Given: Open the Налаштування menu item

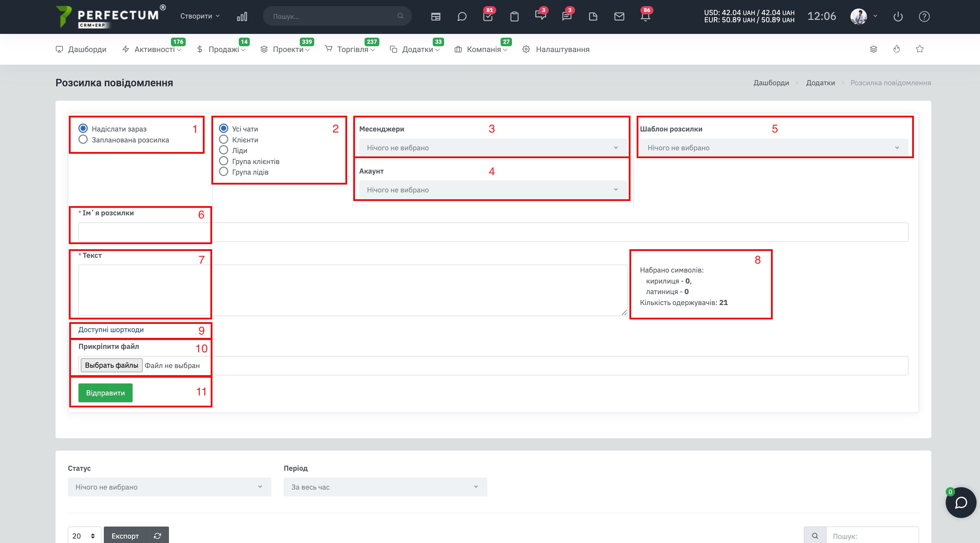Looking at the screenshot, I should coord(556,49).
